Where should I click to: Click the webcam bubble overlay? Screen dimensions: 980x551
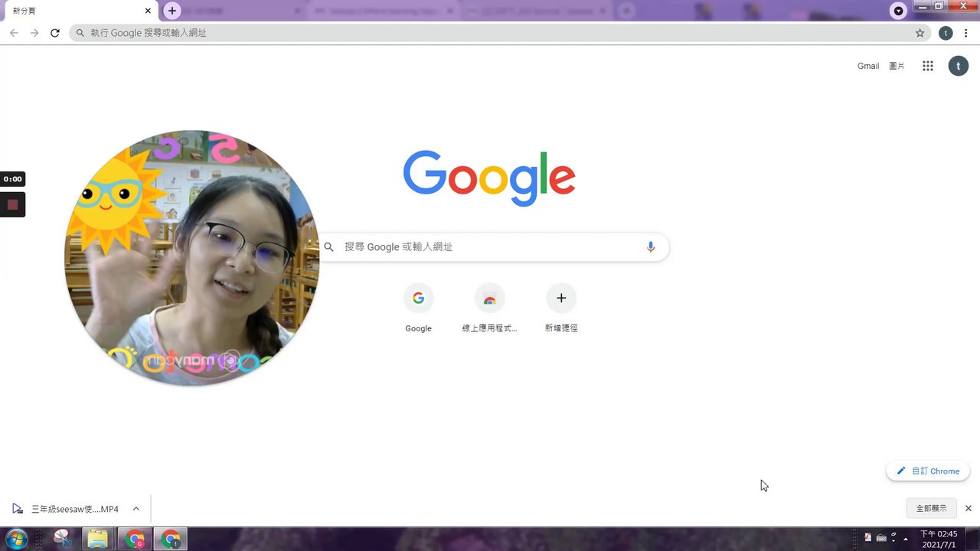(191, 258)
